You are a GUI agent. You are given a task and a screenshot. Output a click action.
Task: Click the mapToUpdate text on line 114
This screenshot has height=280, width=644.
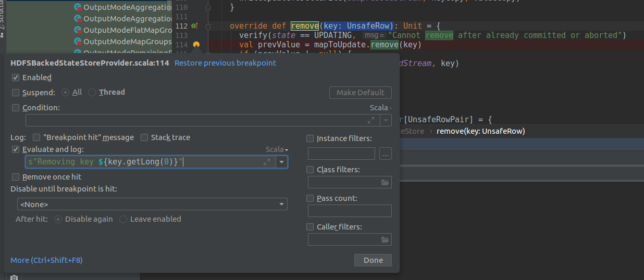tap(341, 45)
